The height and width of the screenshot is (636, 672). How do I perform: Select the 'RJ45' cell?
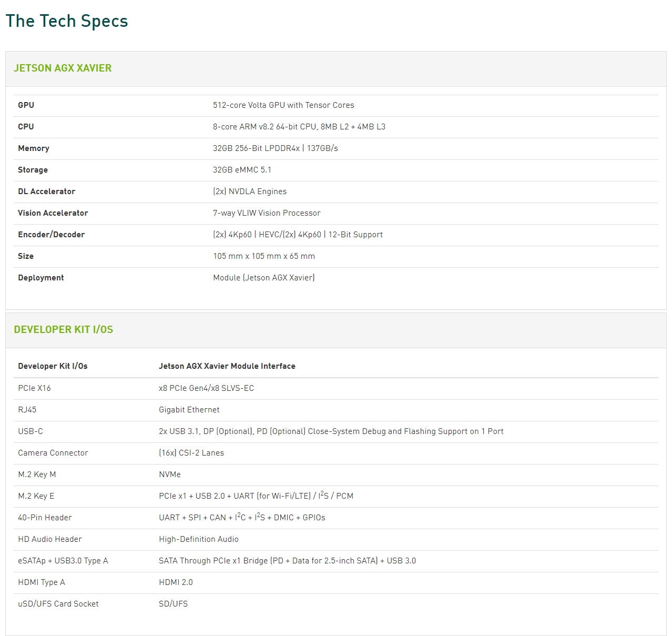[27, 410]
